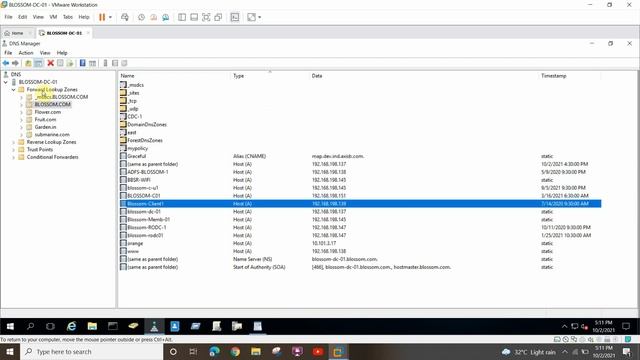Click the VMware show library sidebar icon
The width and height of the screenshot is (640, 360).
point(182,17)
